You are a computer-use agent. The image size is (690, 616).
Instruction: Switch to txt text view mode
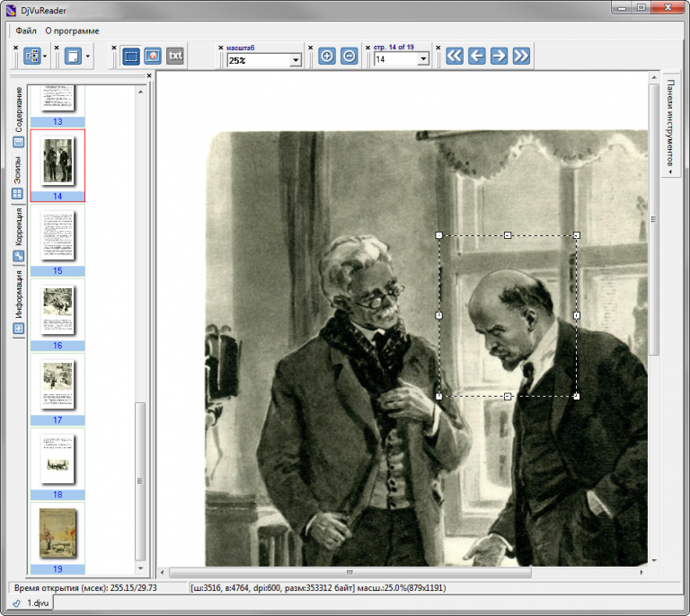175,56
